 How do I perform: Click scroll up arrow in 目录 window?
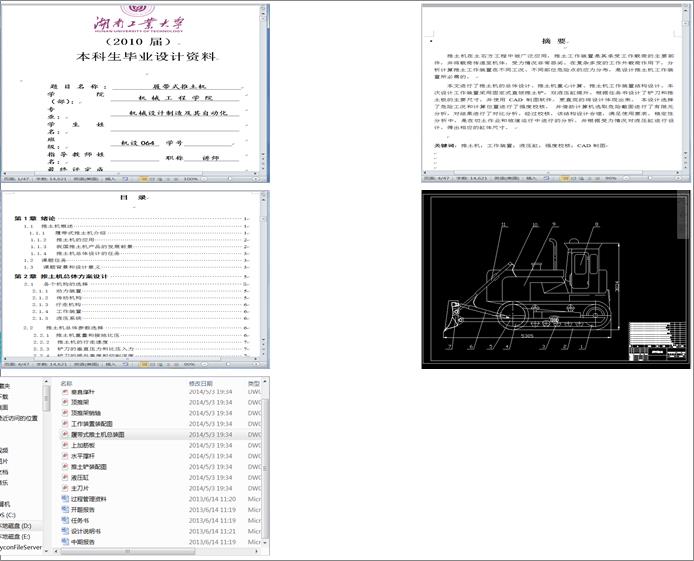tap(263, 200)
